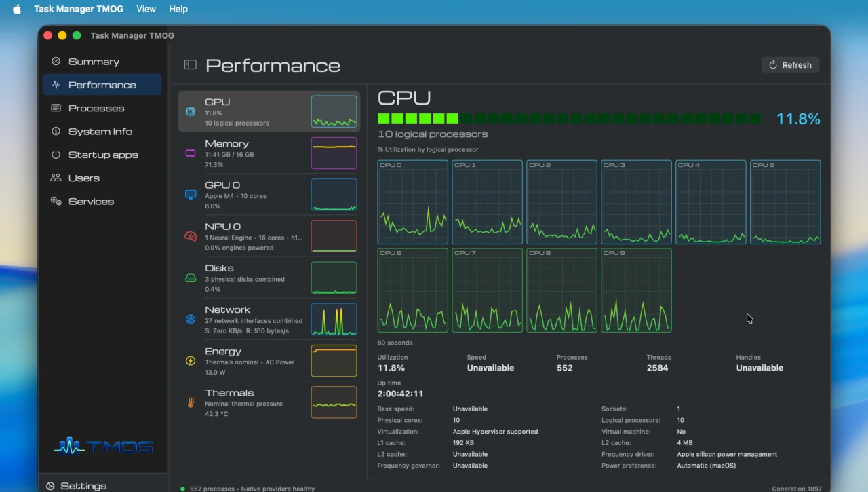Click the NPU 0 brain icon
The width and height of the screenshot is (868, 492).
(191, 236)
